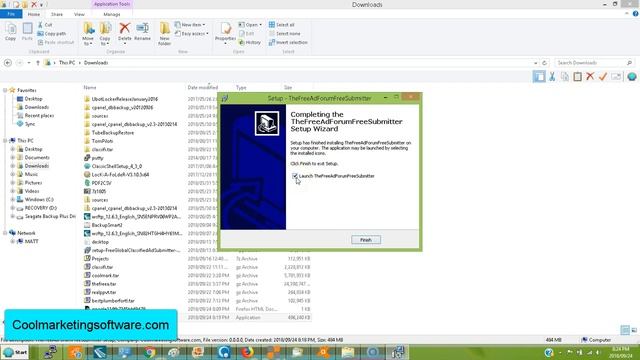Open the Open dropdown in ribbon
The image size is (640, 360).
click(250, 25)
